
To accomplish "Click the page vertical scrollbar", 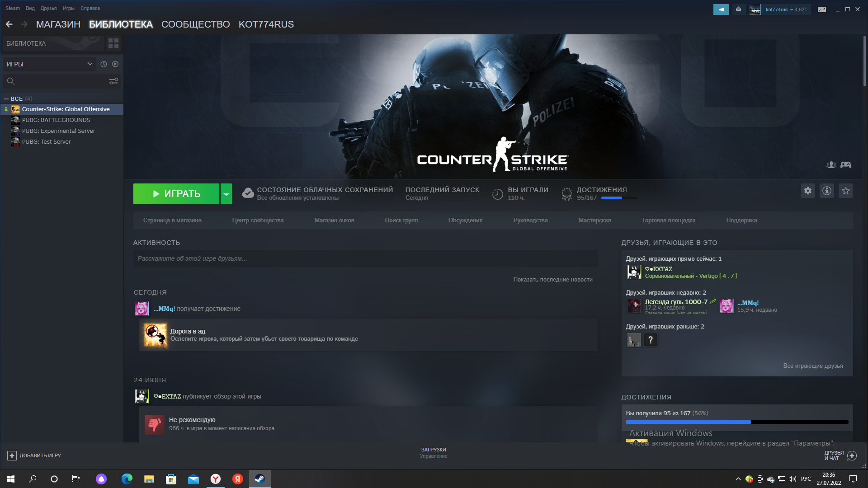I will click(x=864, y=61).
